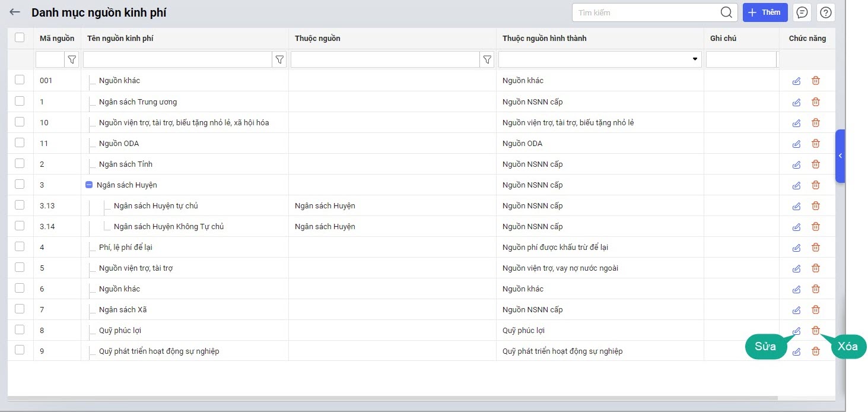Delete the Ngân sách Xã row
The image size is (868, 412).
point(816,310)
